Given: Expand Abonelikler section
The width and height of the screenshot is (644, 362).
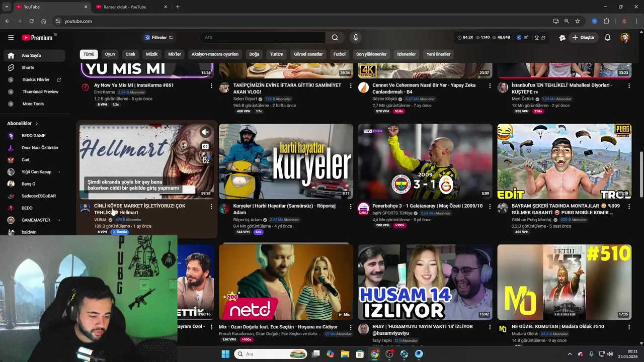Looking at the screenshot, I should [23, 123].
